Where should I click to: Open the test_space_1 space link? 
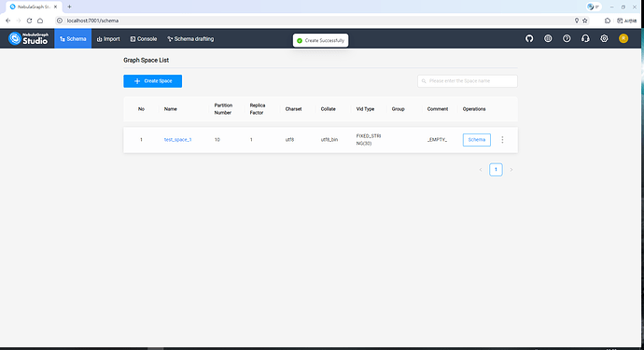pos(178,140)
